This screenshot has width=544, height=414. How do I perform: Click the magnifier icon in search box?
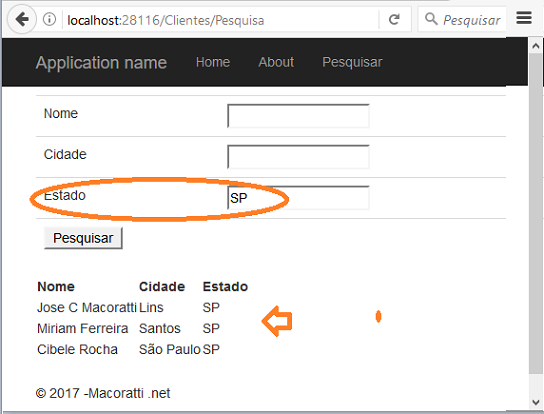(x=431, y=19)
